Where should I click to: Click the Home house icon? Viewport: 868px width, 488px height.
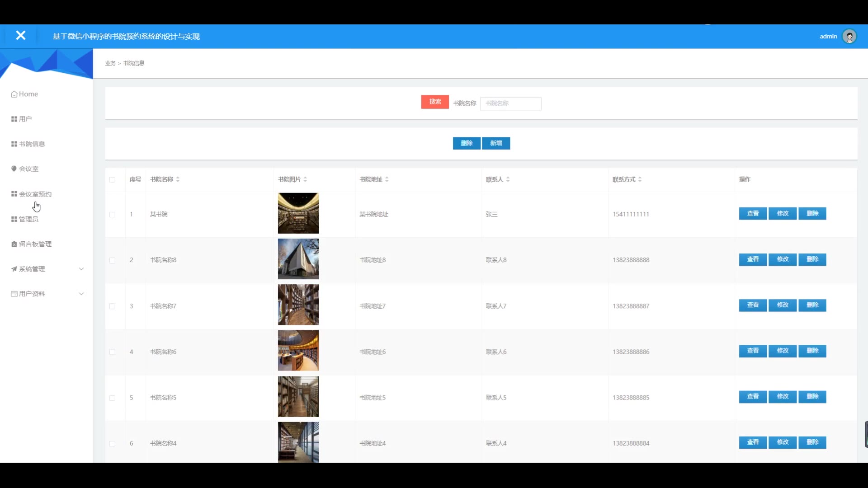[14, 94]
